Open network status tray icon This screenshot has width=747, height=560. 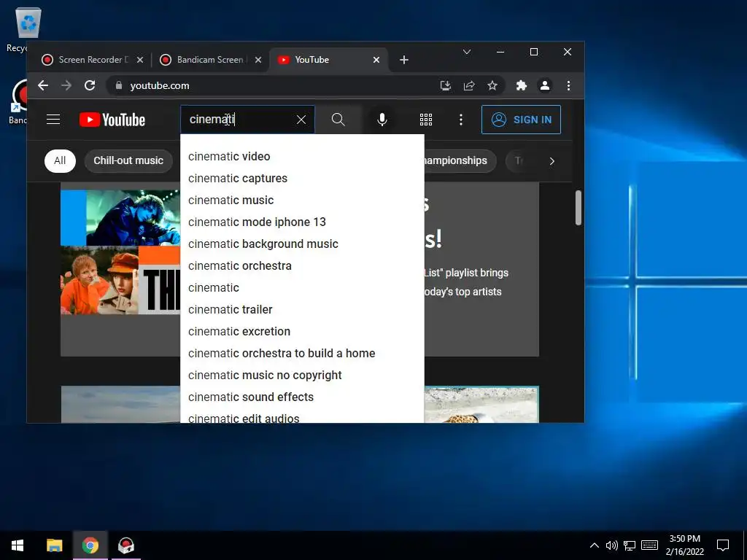pyautogui.click(x=630, y=545)
